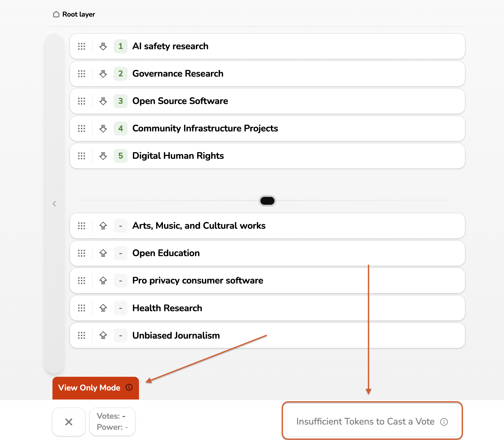Viewport: 504px width, 440px height.
Task: Click the up arrow beside Health Research
Action: (x=103, y=308)
